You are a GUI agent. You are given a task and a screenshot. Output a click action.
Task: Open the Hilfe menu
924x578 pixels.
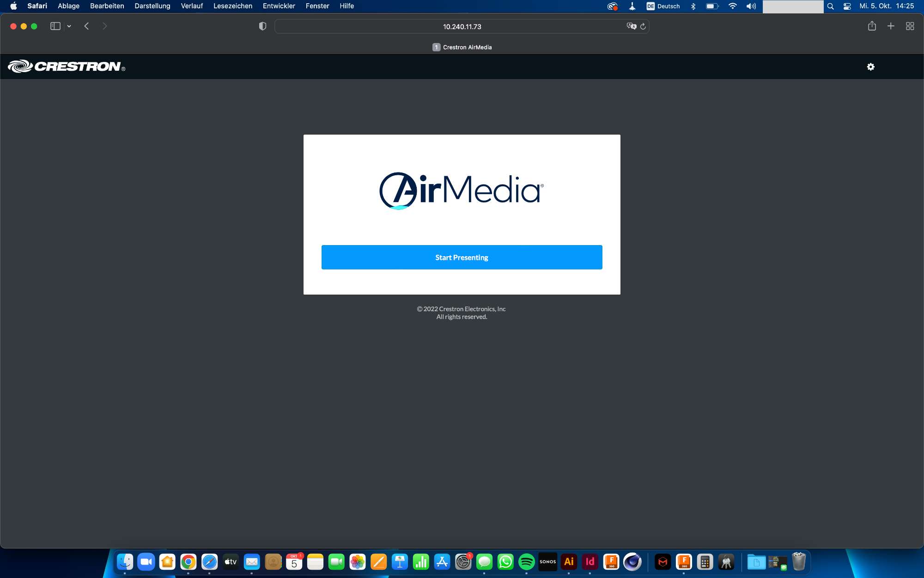[x=346, y=6]
